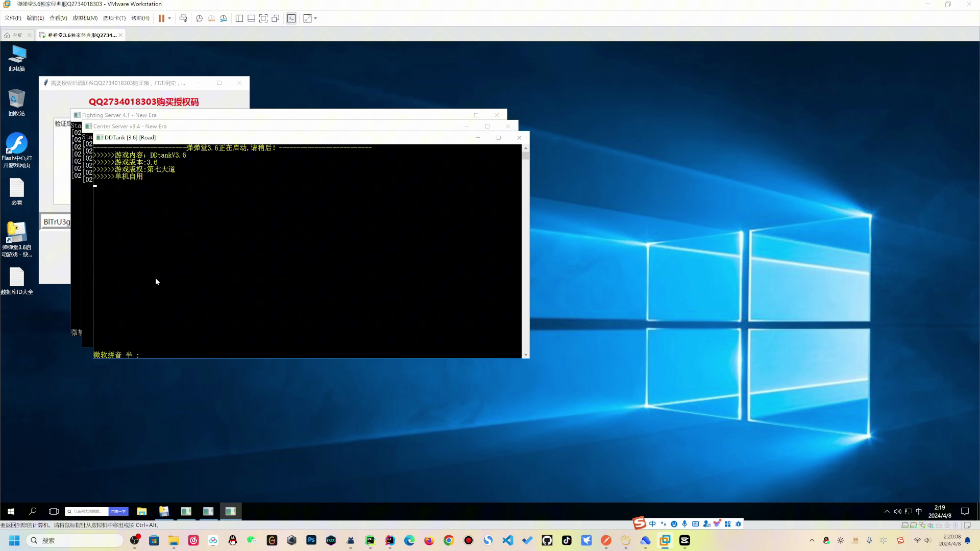Open the Sogou skin shirt icon
This screenshot has width=980, height=551.
click(x=717, y=524)
